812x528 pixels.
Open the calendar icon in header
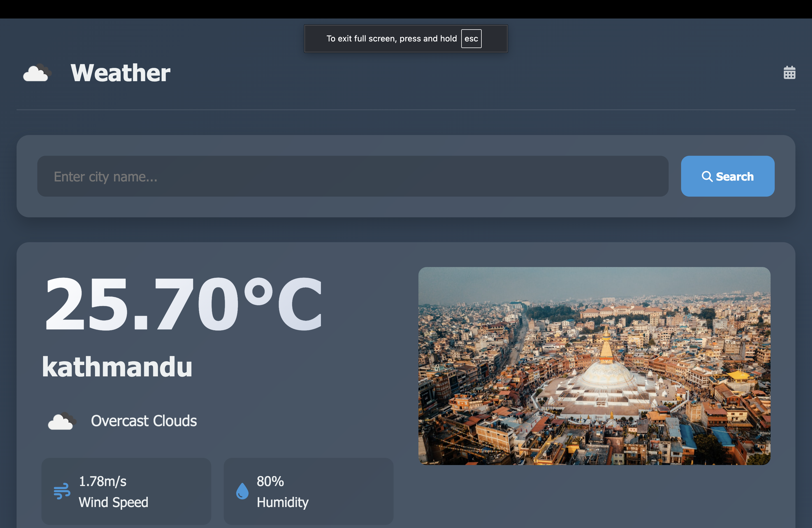(789, 72)
